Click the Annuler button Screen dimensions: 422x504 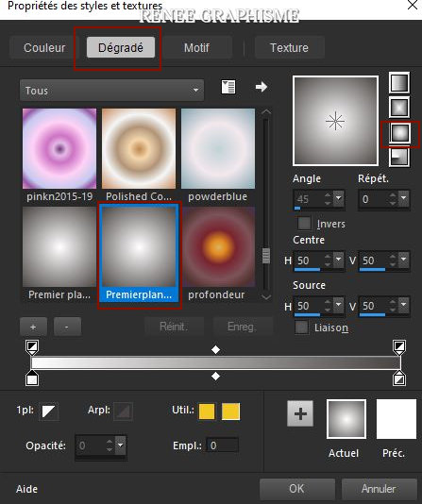(x=379, y=489)
